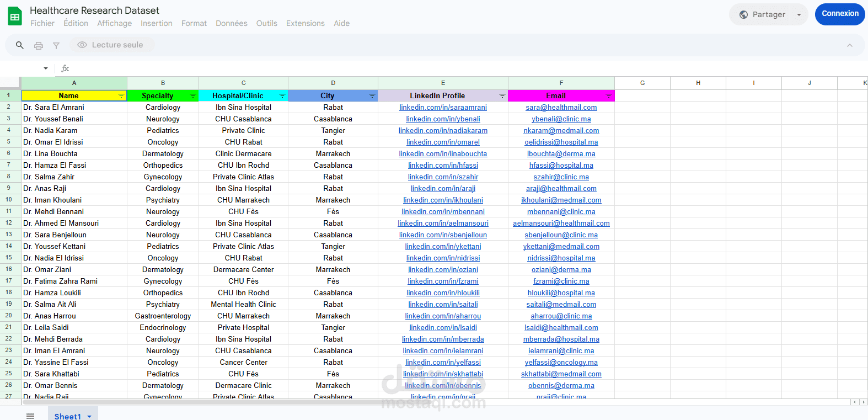Open the Fichier menu

42,24
